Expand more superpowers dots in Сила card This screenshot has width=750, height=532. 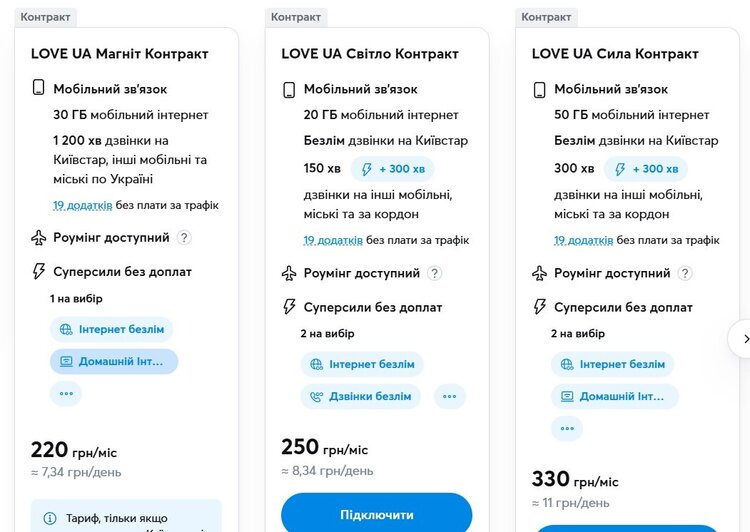point(567,428)
